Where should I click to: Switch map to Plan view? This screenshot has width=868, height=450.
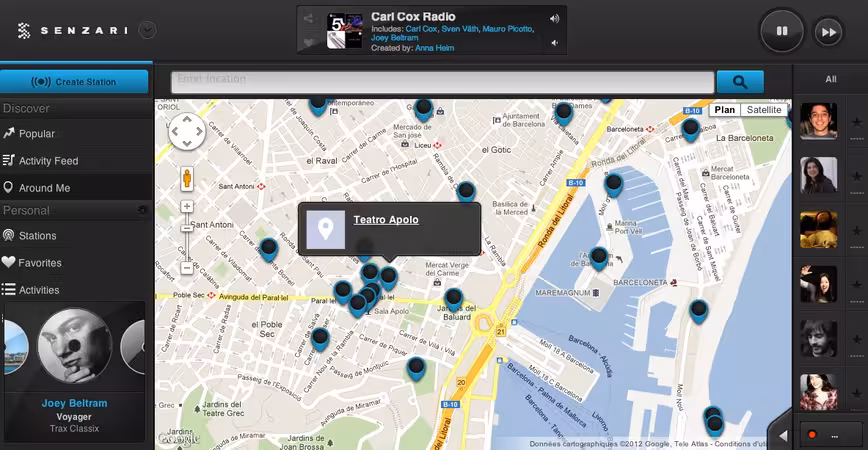725,110
